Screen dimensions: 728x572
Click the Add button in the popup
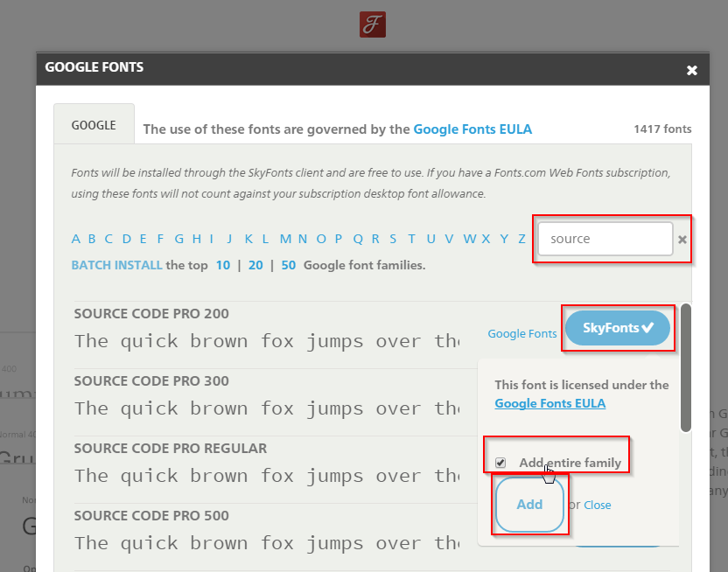(529, 505)
